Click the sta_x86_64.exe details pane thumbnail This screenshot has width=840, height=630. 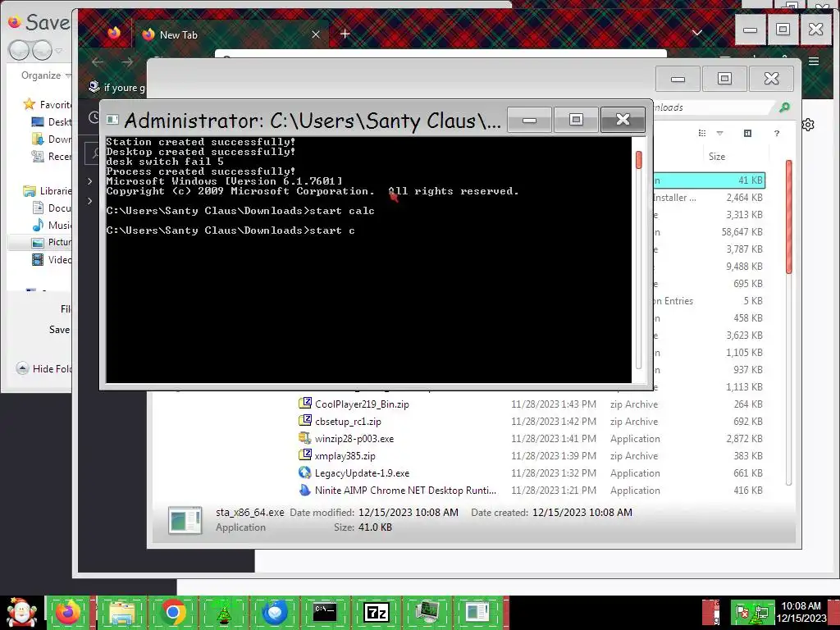[x=185, y=519]
